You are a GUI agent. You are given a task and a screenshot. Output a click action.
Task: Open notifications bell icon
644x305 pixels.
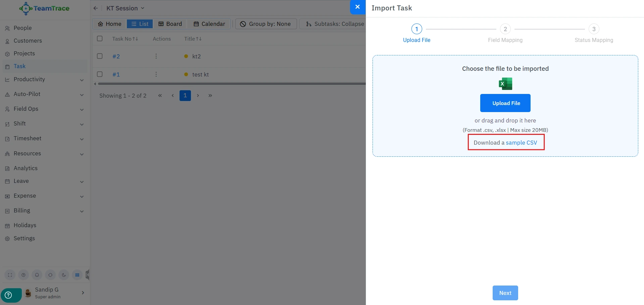click(37, 275)
